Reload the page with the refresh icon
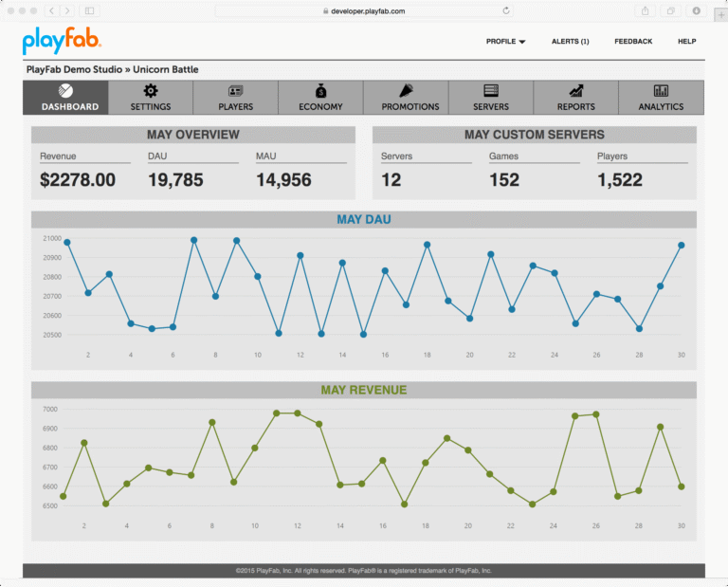 coord(506,10)
